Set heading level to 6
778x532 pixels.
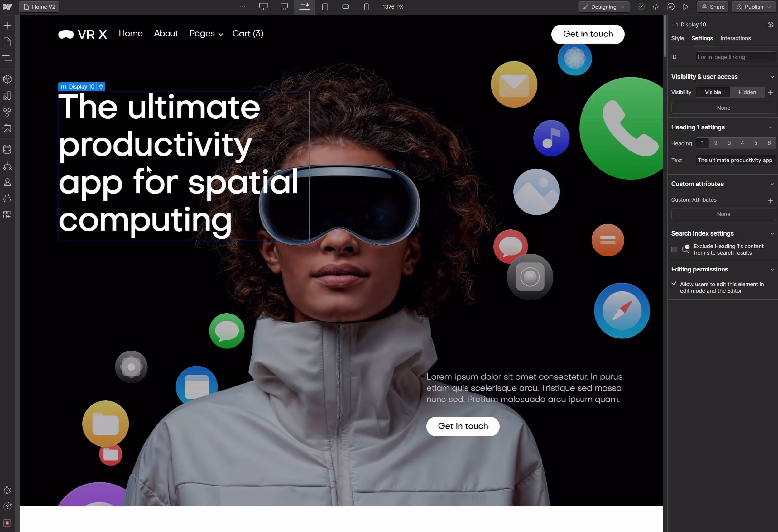(x=769, y=143)
